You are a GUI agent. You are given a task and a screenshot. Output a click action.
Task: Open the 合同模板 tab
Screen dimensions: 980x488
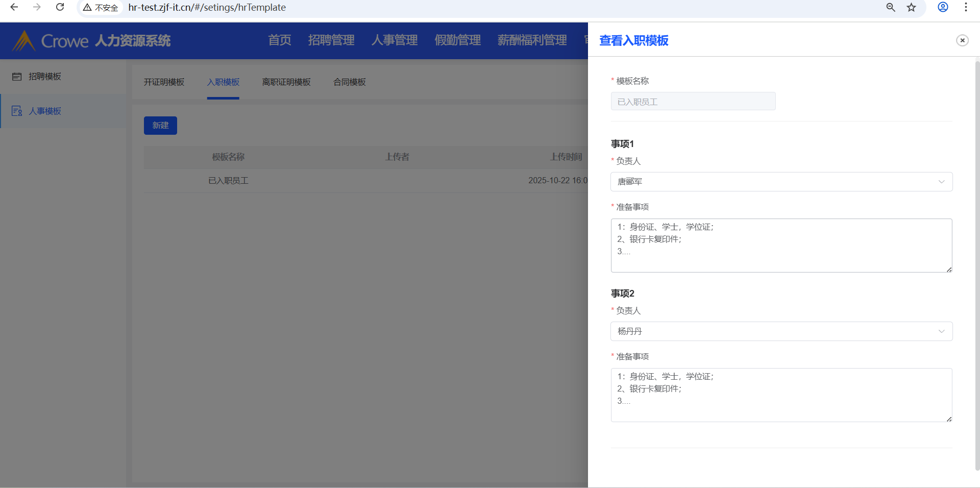[x=349, y=82]
